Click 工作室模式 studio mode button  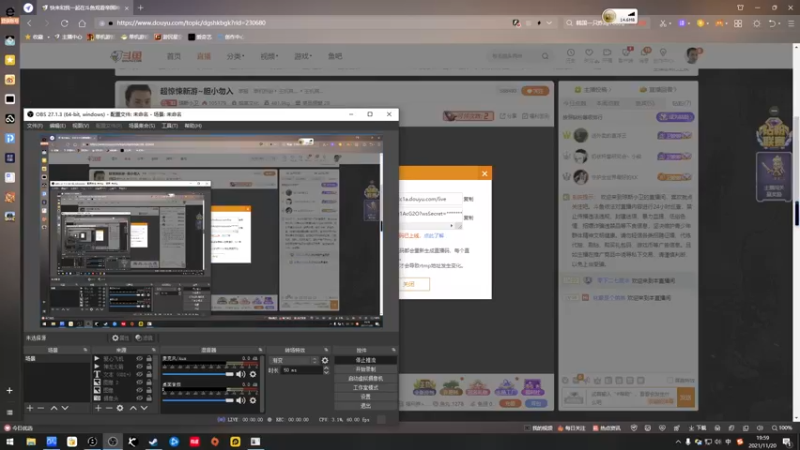coord(365,388)
